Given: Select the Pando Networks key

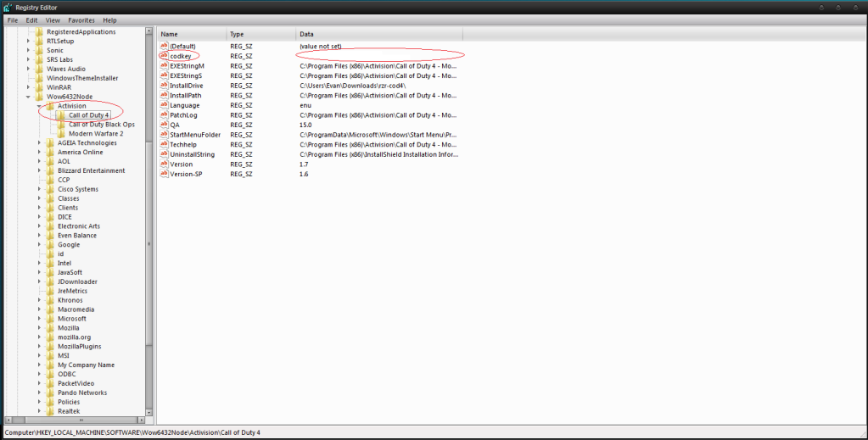Looking at the screenshot, I should tap(82, 393).
